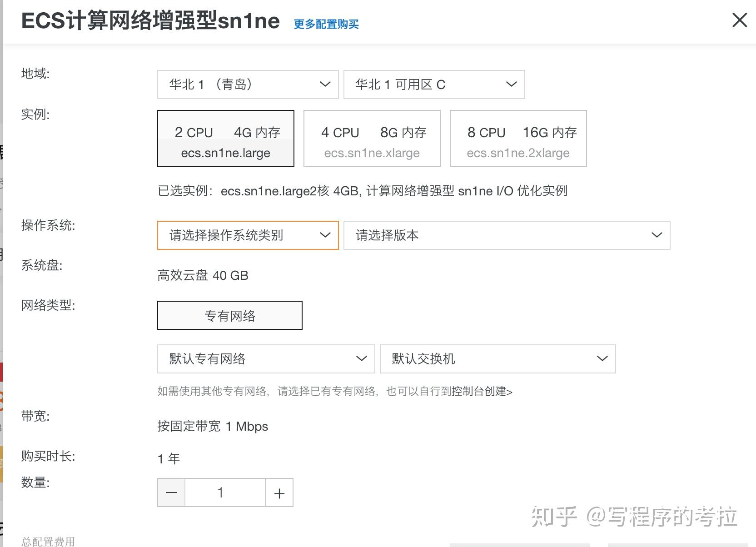756x547 pixels.
Task: Increase quantity with the plus button
Action: tap(279, 492)
